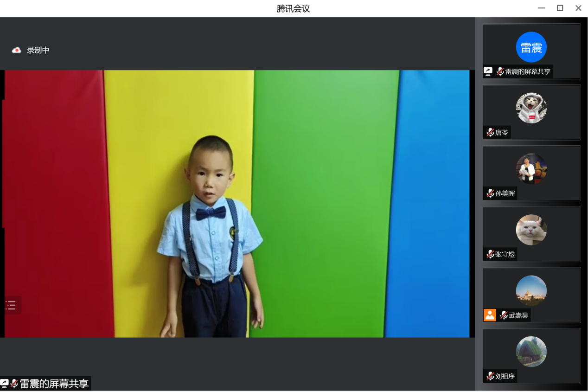Click the 雷震的屏幕共享 label at bottom left
Image resolution: width=588 pixels, height=392 pixels.
click(54, 384)
